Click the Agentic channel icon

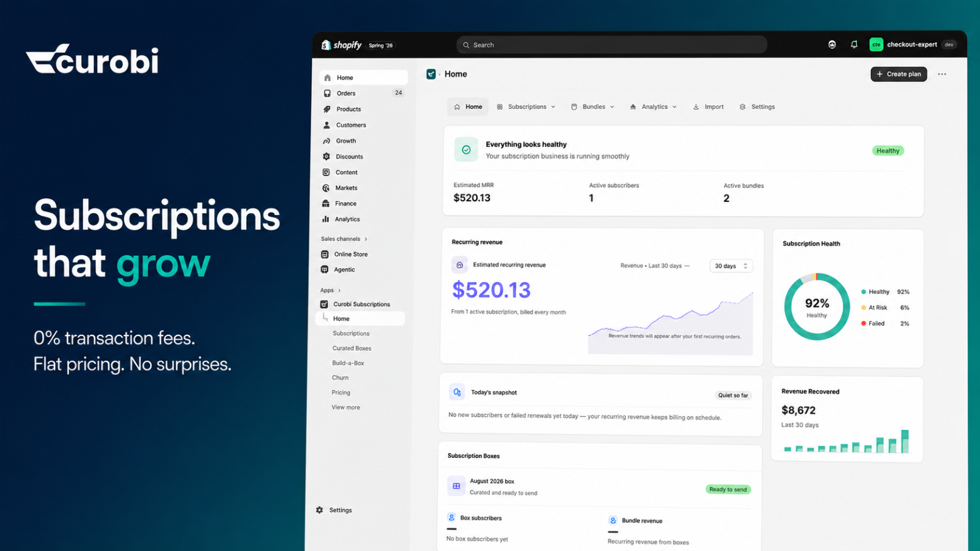coord(325,269)
